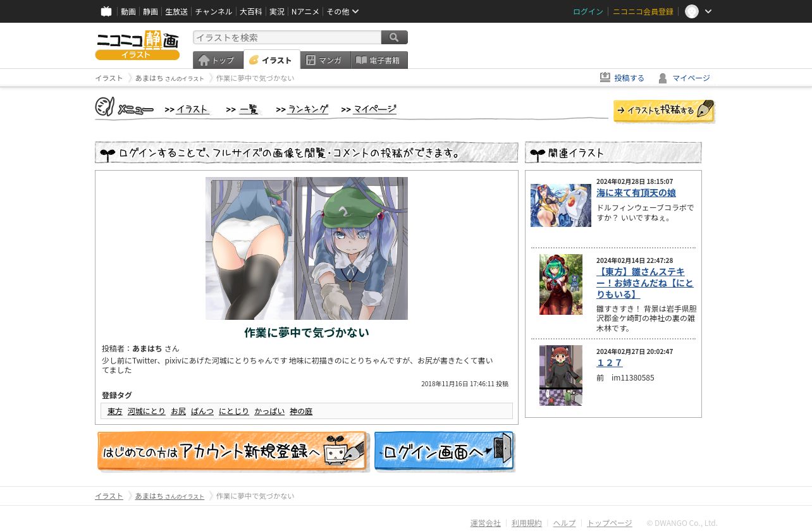Screen dimensions: 812x531
Task: Click the お尻 tag
Action: [x=178, y=412]
